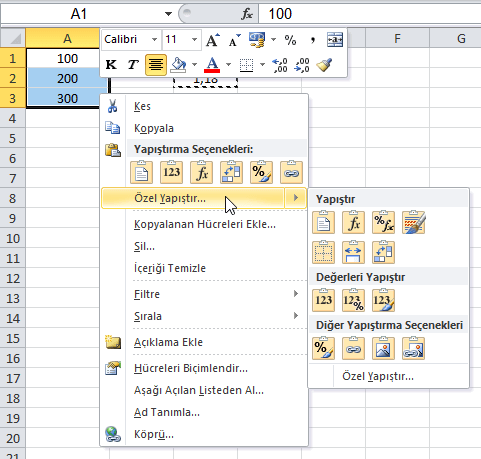Image resolution: width=481 pixels, height=459 pixels.
Task: Expand Özel Yapıştır submenu arrow
Action: pyautogui.click(x=296, y=198)
